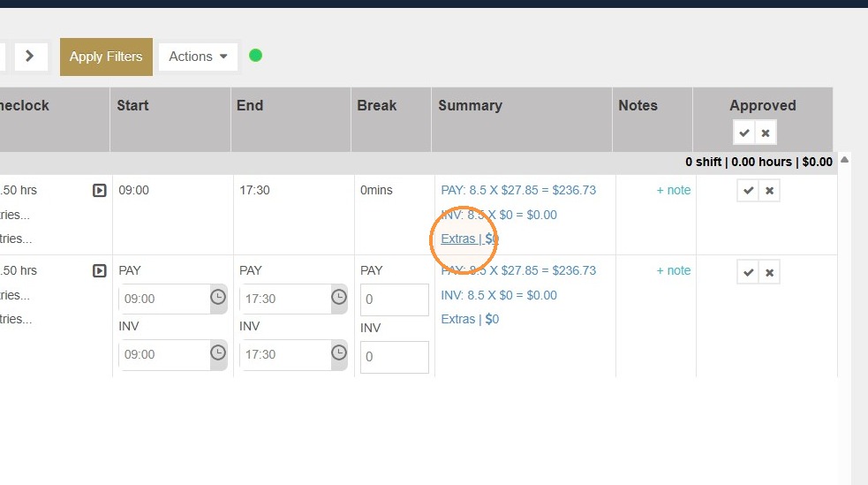Click the play icon in first shift row
Viewport: 868px width, 485px height.
click(100, 191)
